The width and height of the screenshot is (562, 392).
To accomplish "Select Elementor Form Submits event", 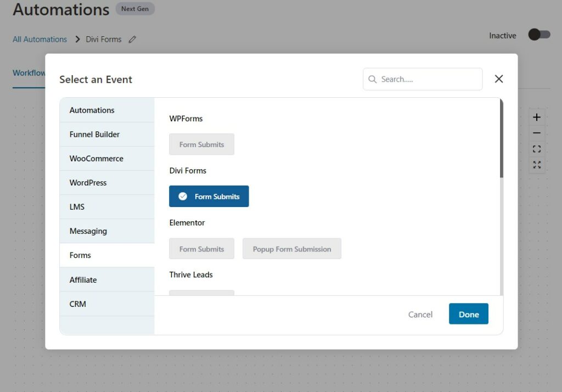I will click(201, 249).
